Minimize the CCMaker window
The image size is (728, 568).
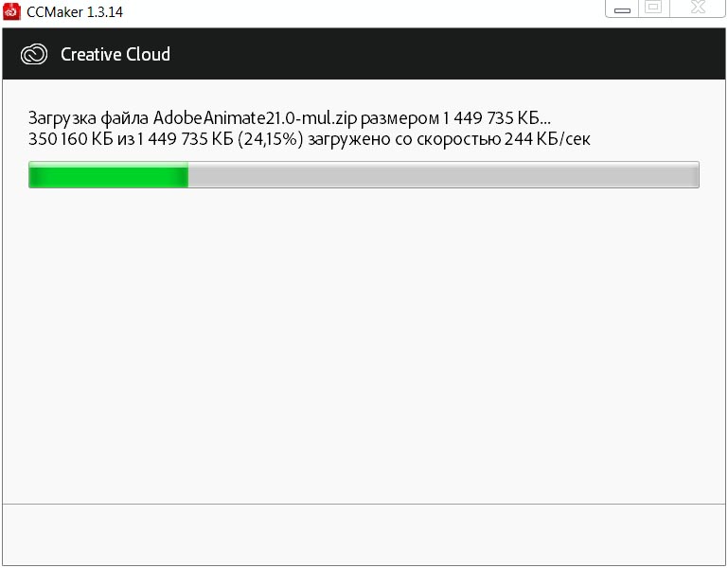622,9
